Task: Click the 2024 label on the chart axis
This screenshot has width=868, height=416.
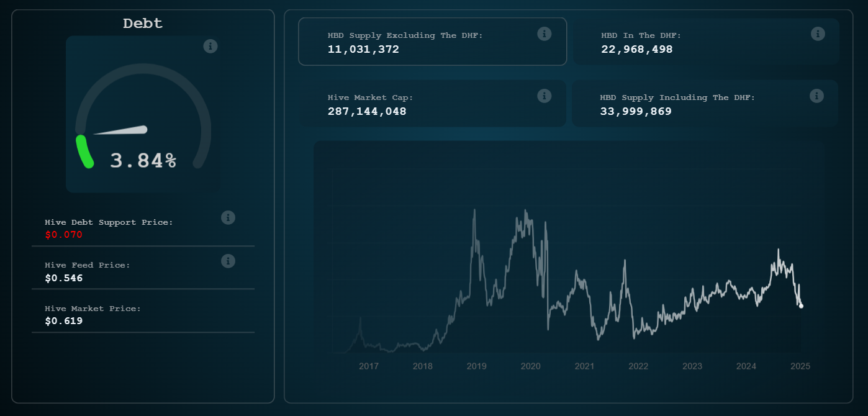Action: point(746,366)
